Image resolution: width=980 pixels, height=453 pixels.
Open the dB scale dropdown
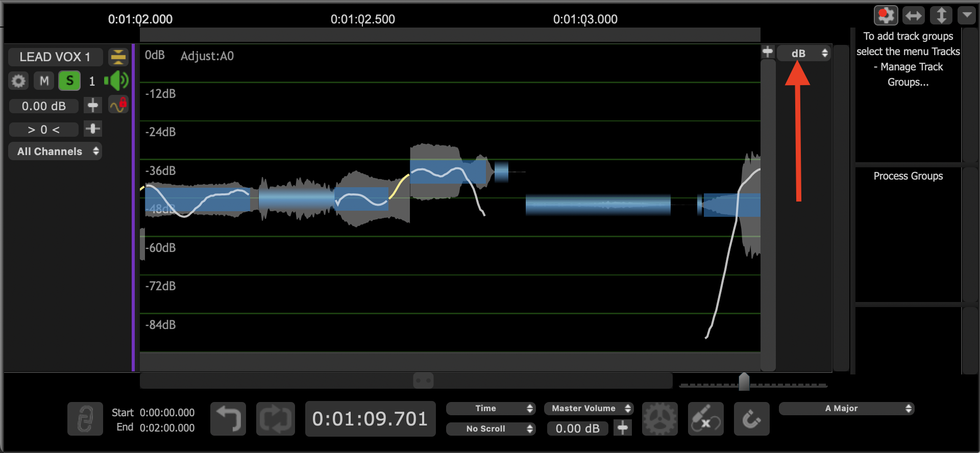click(804, 53)
